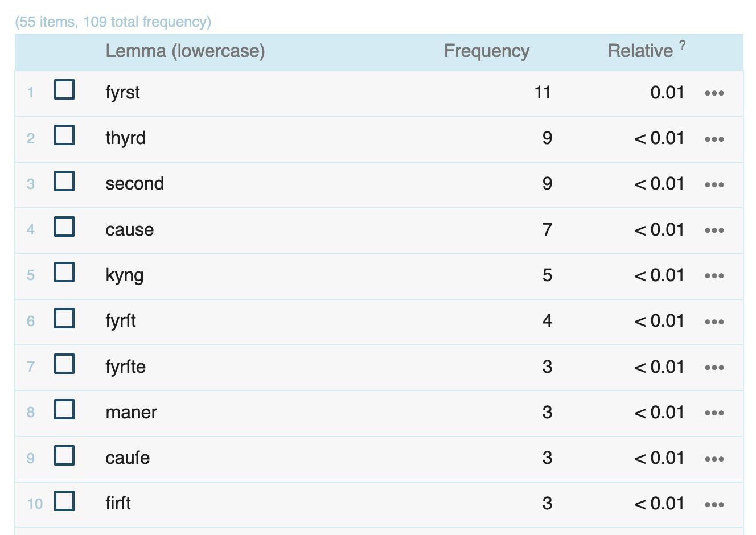Tick the checkbox for lemma kyng
Screen dimensions: 756x535
pyautogui.click(x=64, y=273)
